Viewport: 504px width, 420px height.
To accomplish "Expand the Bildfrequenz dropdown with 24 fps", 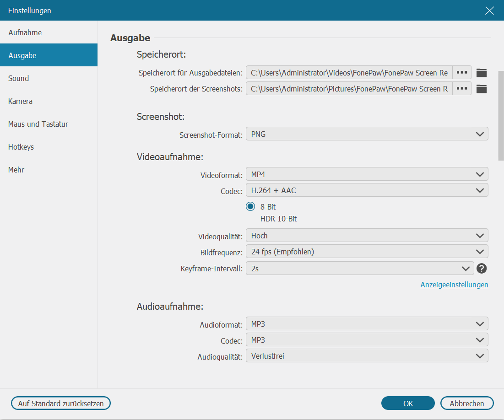I will 367,252.
